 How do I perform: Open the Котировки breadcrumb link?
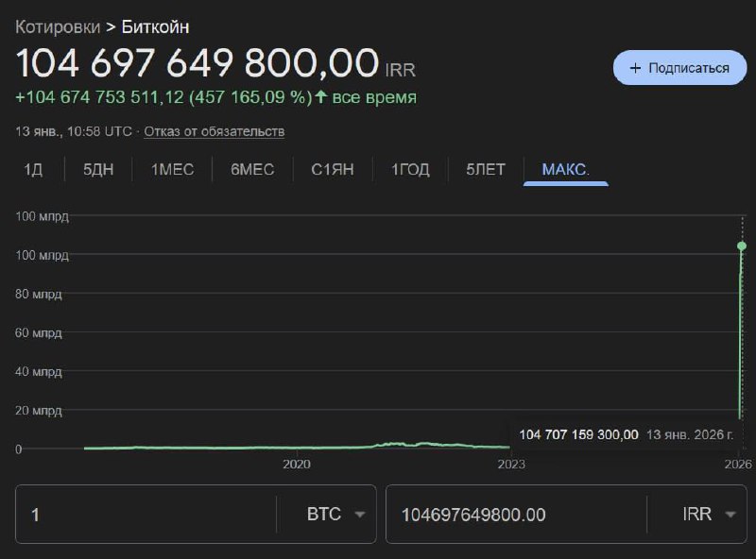[58, 26]
